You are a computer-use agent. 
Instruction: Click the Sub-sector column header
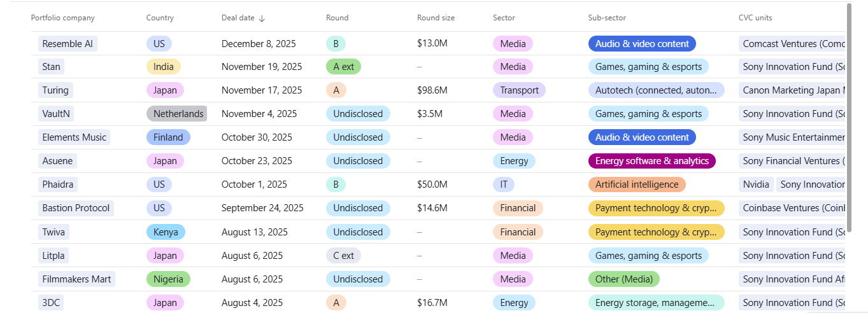pos(609,18)
